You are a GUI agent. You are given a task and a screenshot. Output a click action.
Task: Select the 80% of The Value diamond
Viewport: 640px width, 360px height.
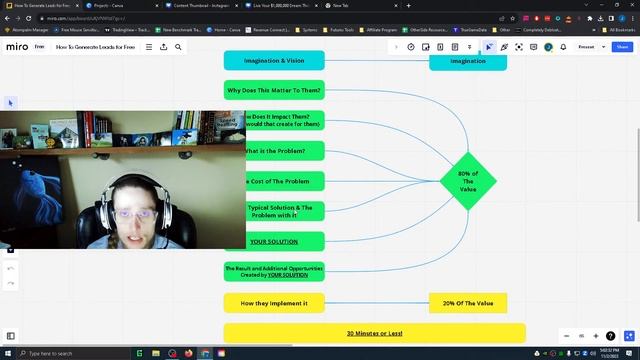(x=468, y=181)
